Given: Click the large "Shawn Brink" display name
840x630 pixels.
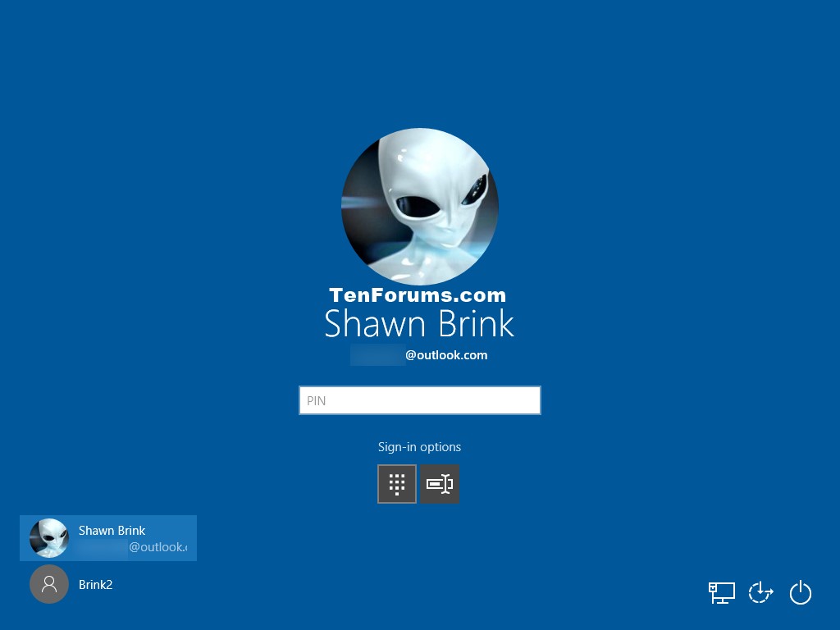Looking at the screenshot, I should click(419, 325).
